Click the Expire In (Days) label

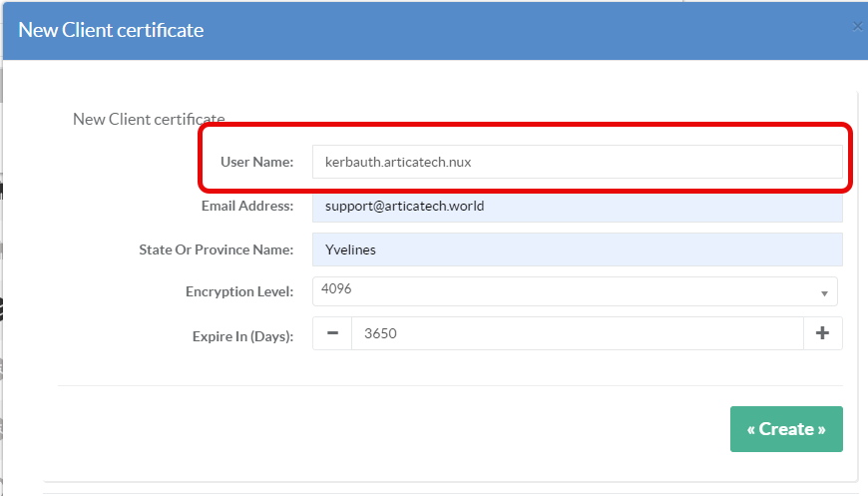pyautogui.click(x=242, y=336)
